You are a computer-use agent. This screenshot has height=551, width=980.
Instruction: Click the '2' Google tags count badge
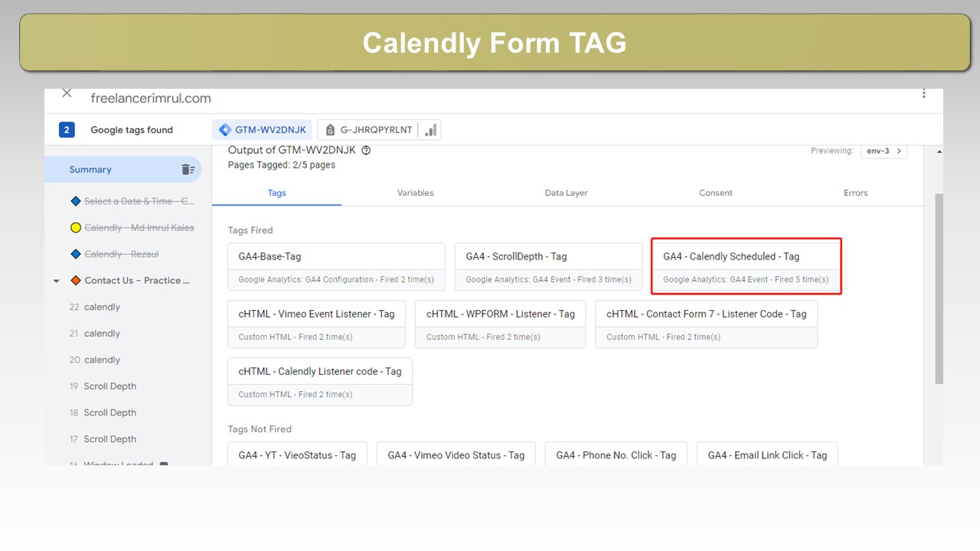(x=67, y=130)
